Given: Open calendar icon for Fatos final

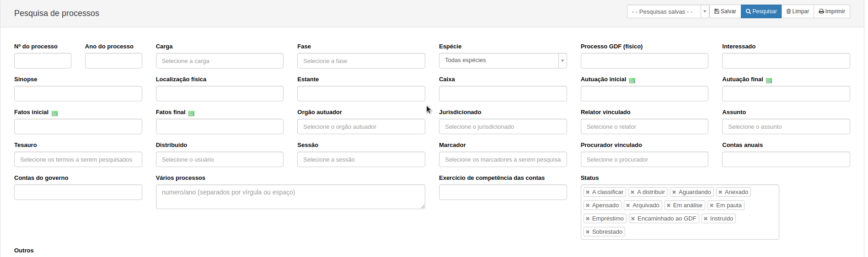Looking at the screenshot, I should coord(191,113).
